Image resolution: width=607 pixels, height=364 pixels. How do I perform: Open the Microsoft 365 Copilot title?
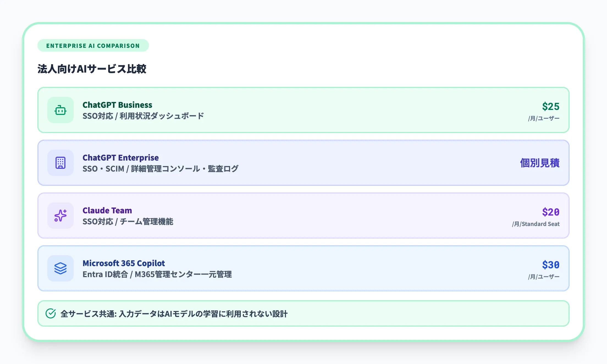[x=124, y=263]
